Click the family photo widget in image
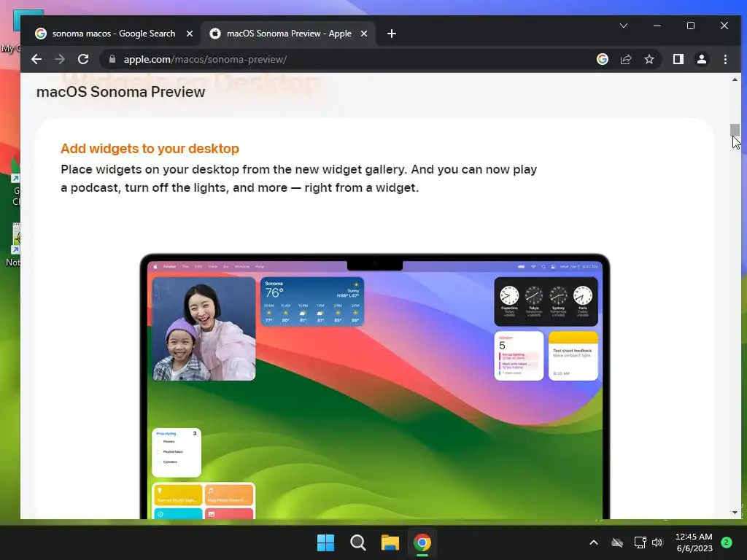 tap(204, 329)
